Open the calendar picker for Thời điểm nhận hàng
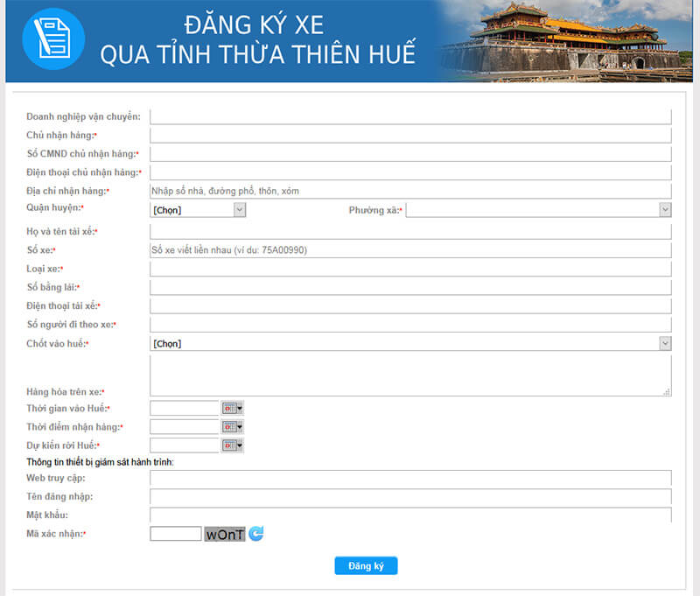The height and width of the screenshot is (596, 700). (228, 426)
